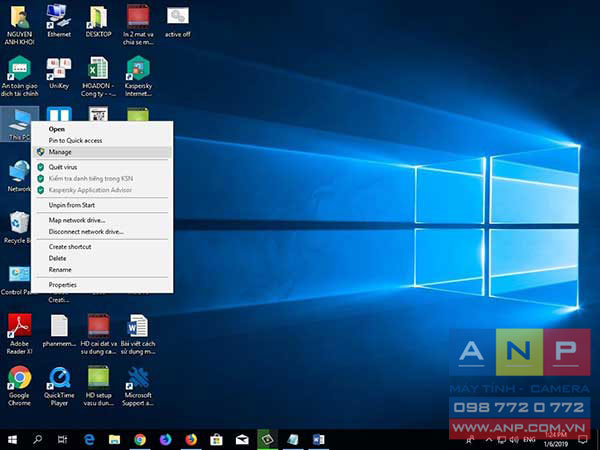
Task: Select the Recycle Bin icon
Action: pos(17,227)
